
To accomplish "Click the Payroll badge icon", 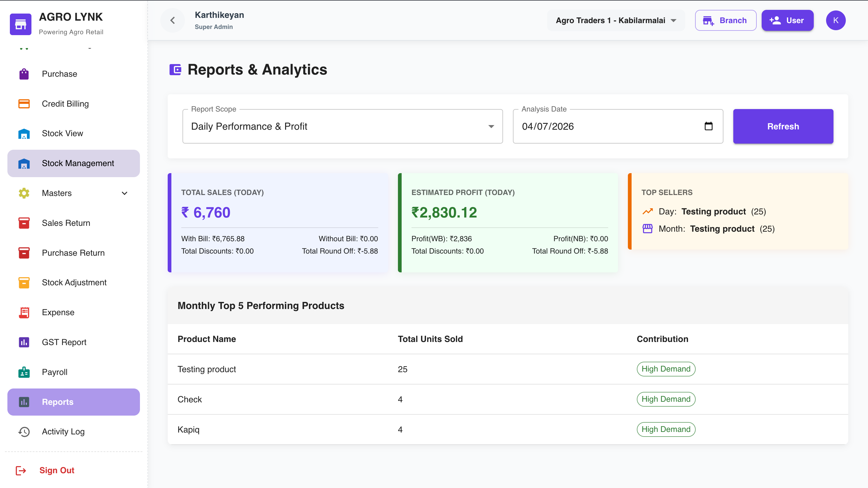I will pyautogui.click(x=24, y=372).
